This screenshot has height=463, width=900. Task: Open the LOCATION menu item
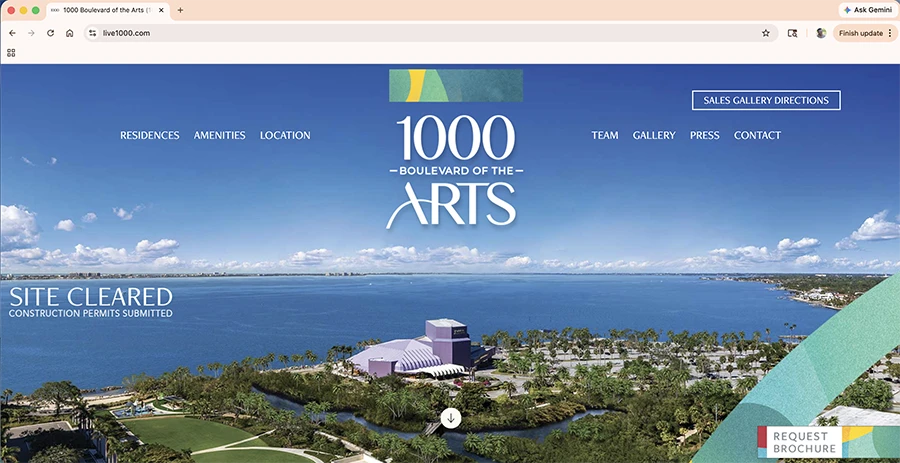pyautogui.click(x=285, y=135)
